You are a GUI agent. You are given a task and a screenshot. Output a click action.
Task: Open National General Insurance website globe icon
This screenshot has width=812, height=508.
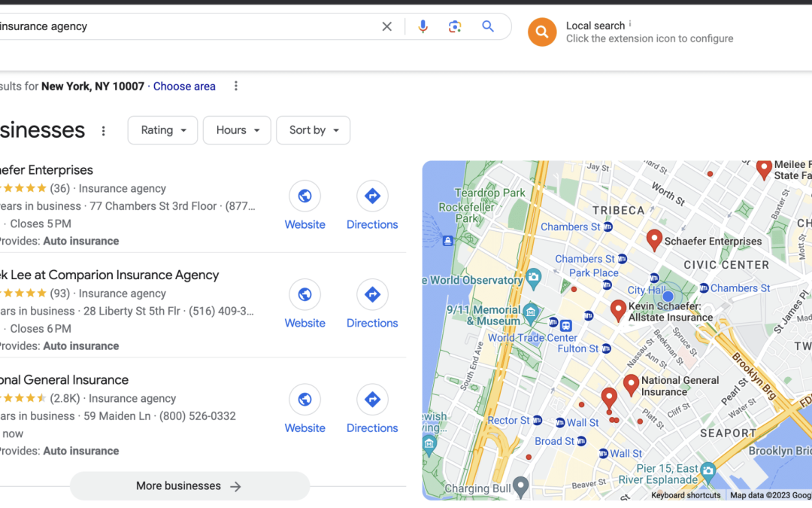pyautogui.click(x=304, y=399)
